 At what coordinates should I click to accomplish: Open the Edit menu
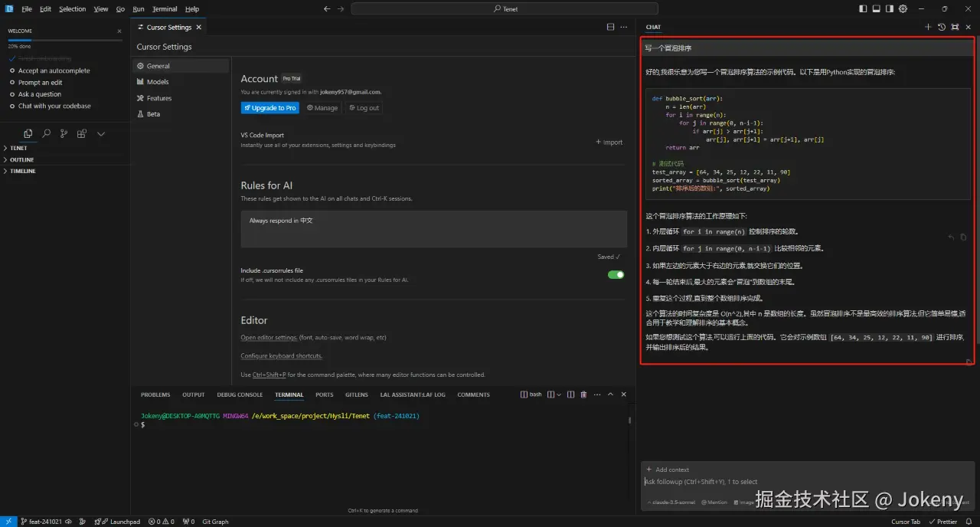click(46, 9)
